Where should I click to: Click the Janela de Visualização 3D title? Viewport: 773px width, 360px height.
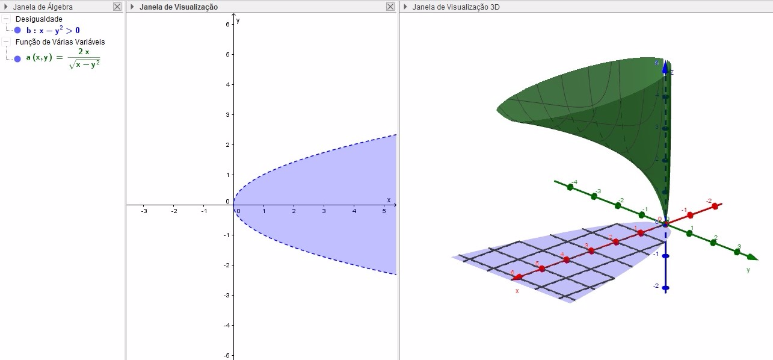coord(457,7)
